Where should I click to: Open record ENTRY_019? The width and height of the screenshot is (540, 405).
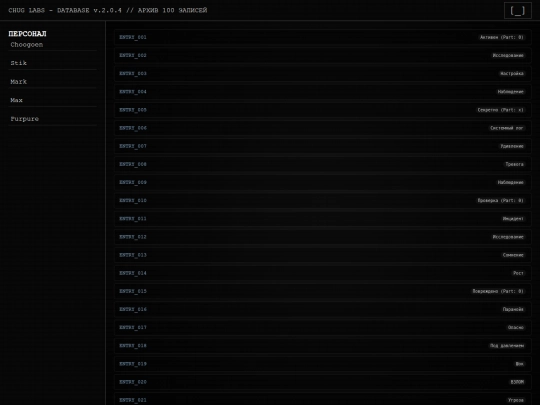pyautogui.click(x=322, y=364)
